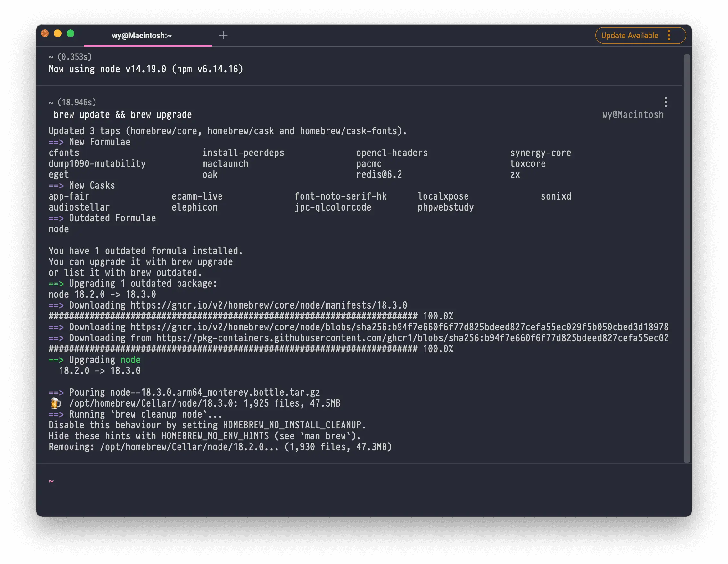
Task: Click the 'brew update && brew upgrade' command text
Action: click(123, 115)
